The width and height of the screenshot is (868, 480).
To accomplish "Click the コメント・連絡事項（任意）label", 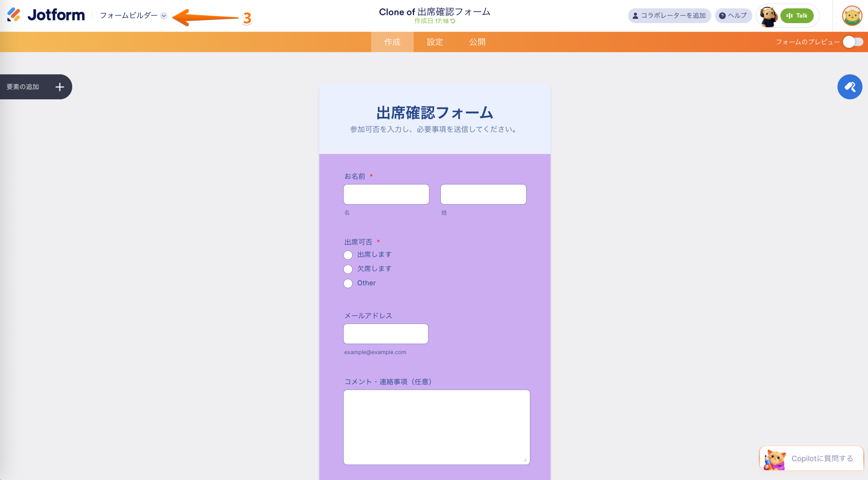I will (x=388, y=382).
